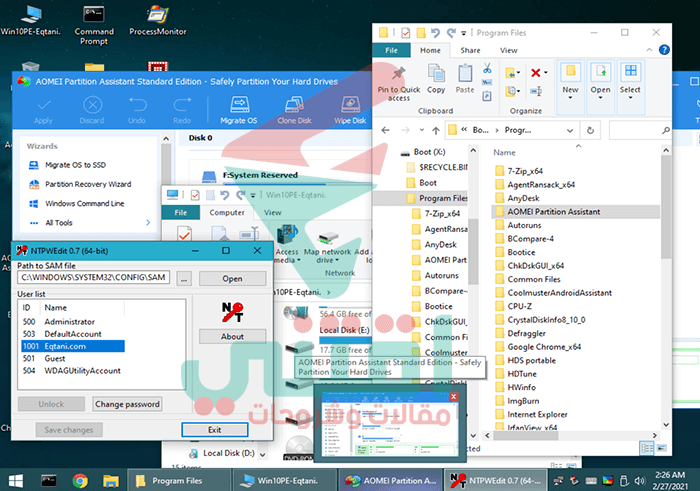Open File tab in Program Files window
The image size is (700, 491).
pos(392,50)
